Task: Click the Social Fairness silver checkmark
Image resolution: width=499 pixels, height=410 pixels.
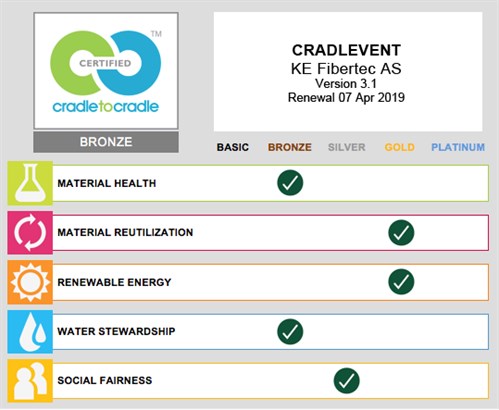Action: tap(347, 381)
